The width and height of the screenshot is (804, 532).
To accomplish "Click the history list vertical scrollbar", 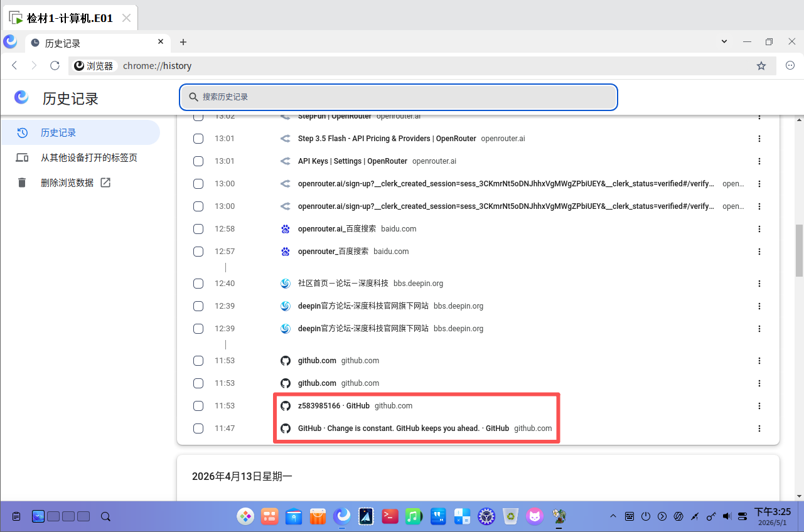I will pos(799,250).
